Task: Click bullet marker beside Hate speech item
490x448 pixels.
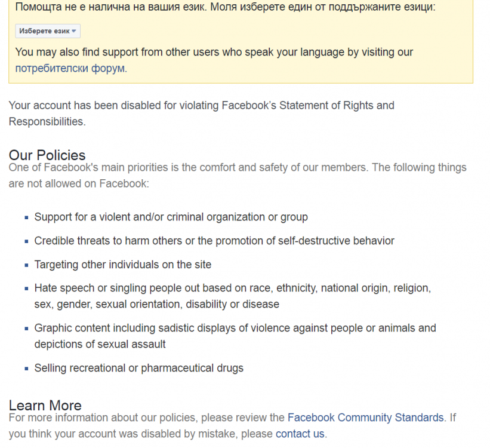Action: (x=27, y=289)
